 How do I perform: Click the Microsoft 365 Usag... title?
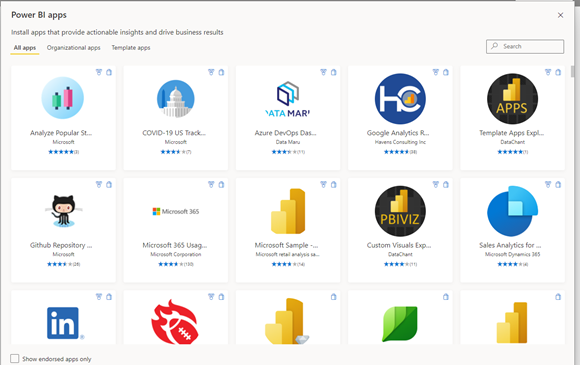pyautogui.click(x=175, y=245)
